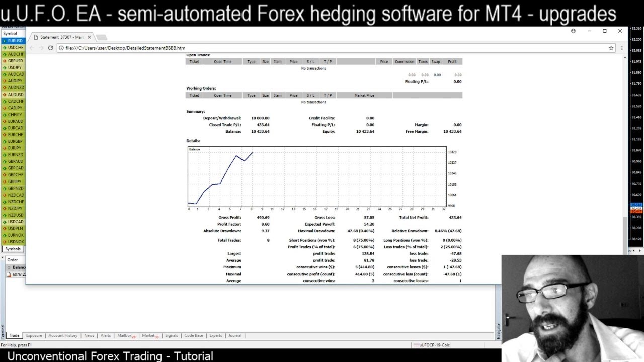
Task: Select EURUSD in Market Watch
Action: 13,41
